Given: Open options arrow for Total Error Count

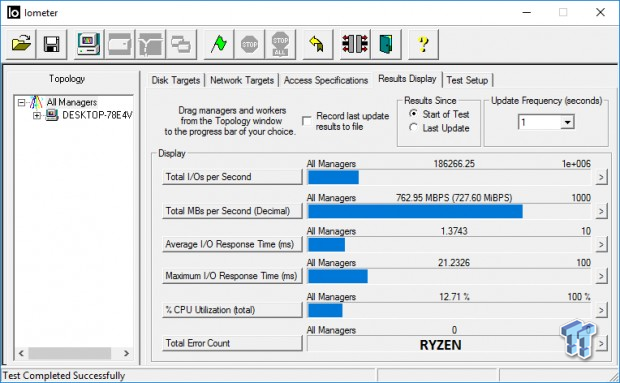Looking at the screenshot, I should pyautogui.click(x=601, y=343).
